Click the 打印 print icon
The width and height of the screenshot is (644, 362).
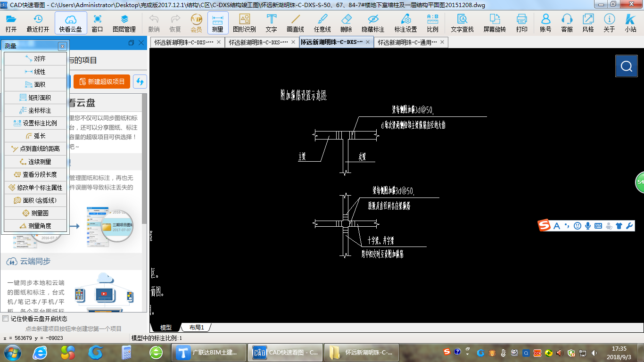point(521,23)
